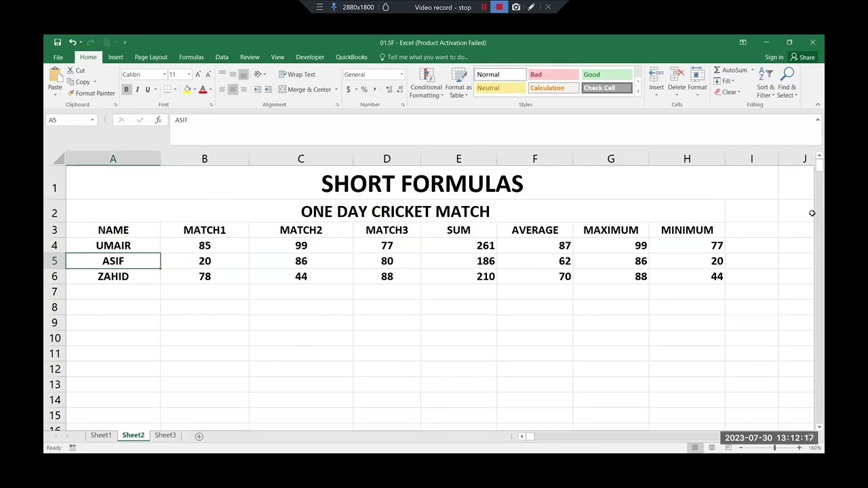Apply top vertical alignment
The image size is (868, 488).
[222, 75]
